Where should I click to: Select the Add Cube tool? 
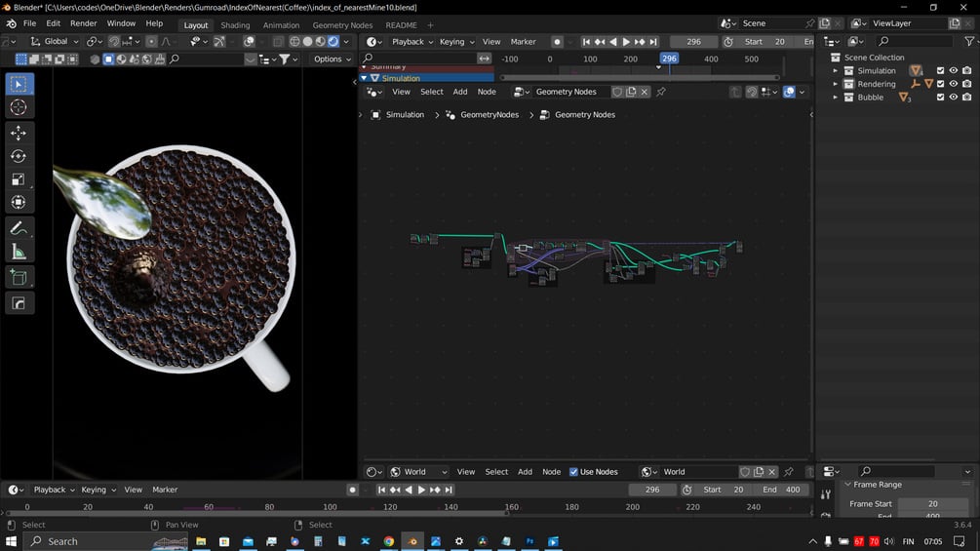[19, 279]
